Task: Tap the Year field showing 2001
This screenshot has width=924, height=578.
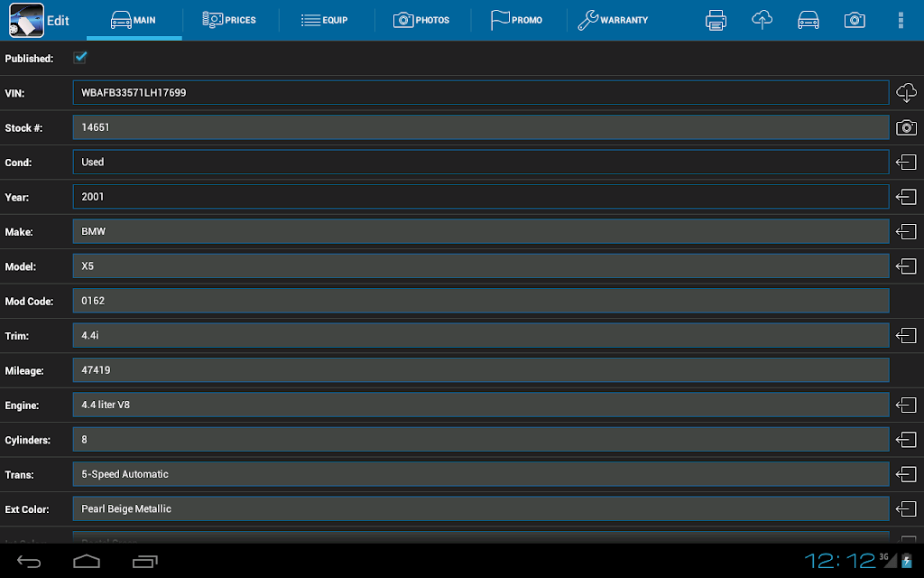Action: pyautogui.click(x=481, y=197)
